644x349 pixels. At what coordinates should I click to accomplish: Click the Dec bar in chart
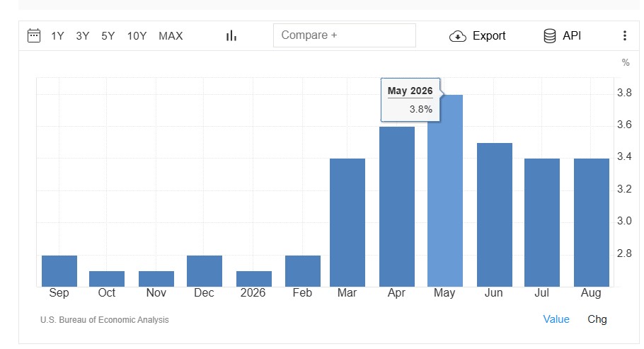(x=204, y=271)
